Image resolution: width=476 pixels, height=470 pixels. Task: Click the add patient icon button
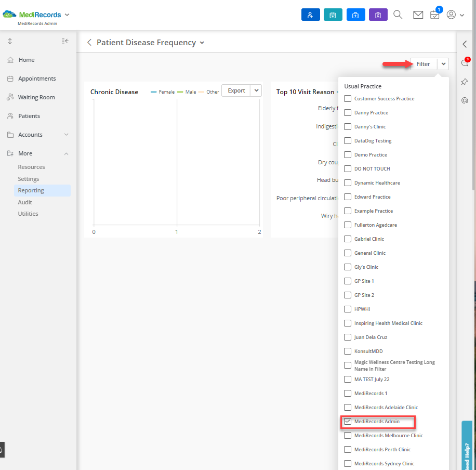(x=310, y=15)
